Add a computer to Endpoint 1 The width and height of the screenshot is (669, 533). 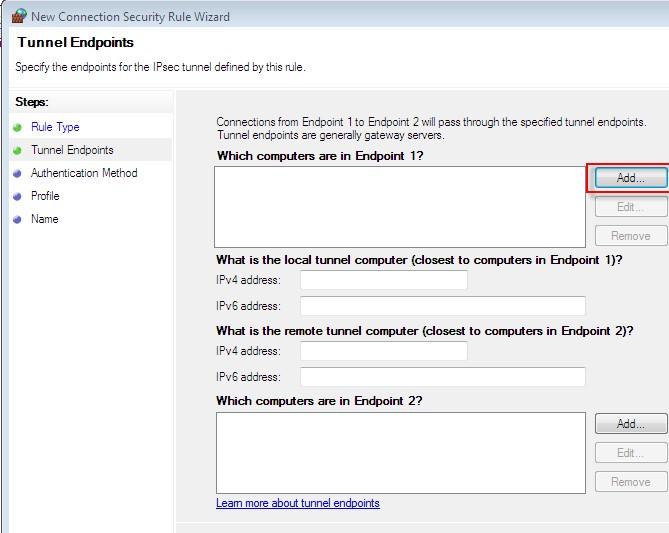click(x=630, y=178)
